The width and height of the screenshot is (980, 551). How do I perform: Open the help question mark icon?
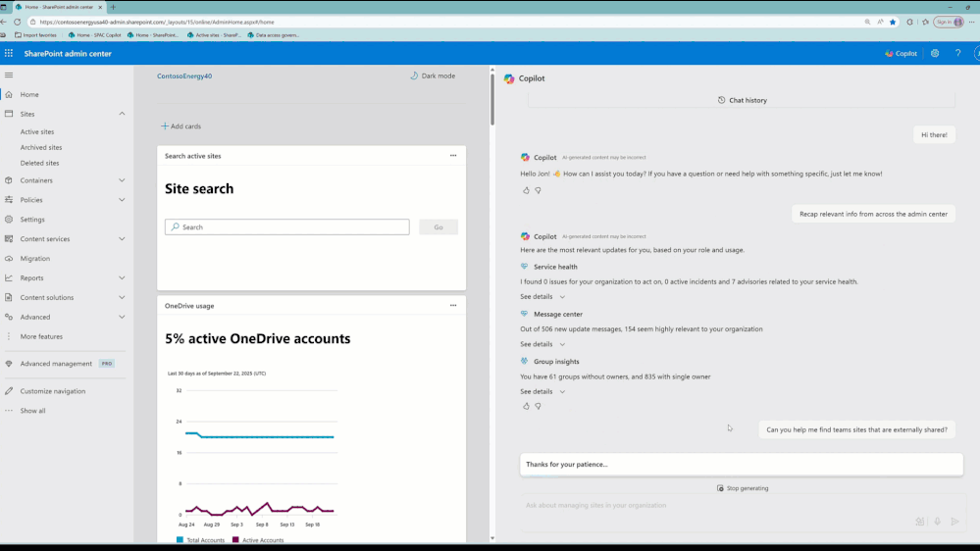tap(957, 54)
